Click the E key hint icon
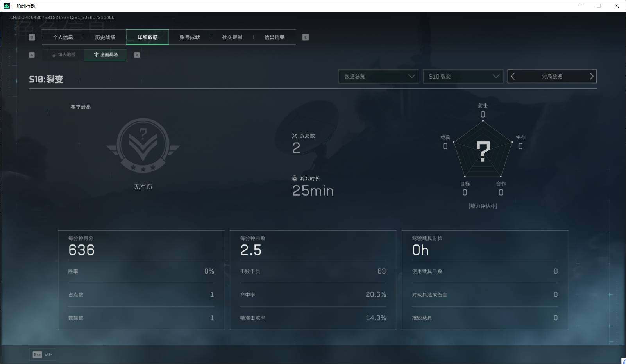This screenshot has height=364, width=626. click(x=306, y=37)
